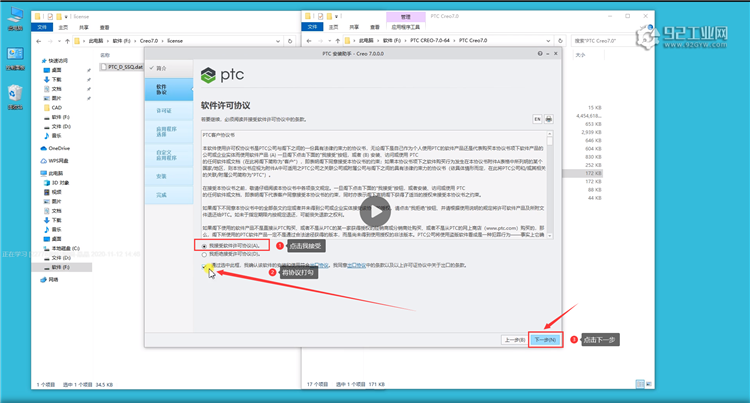Open OneDrive in the navigation pane

coord(55,148)
